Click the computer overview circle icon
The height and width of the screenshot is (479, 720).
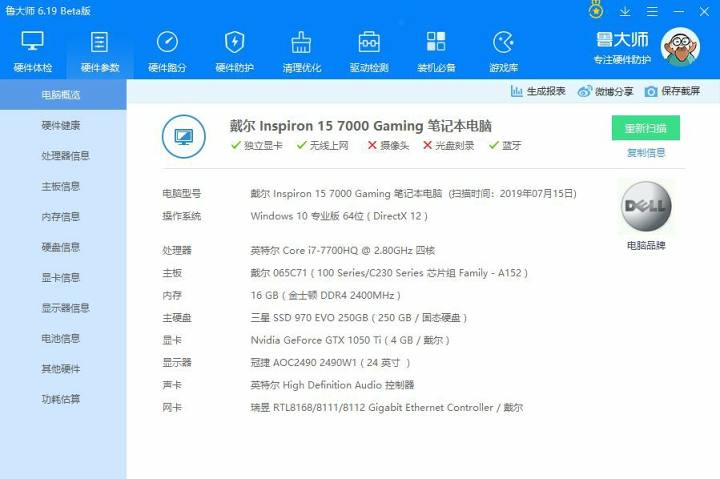click(x=184, y=136)
